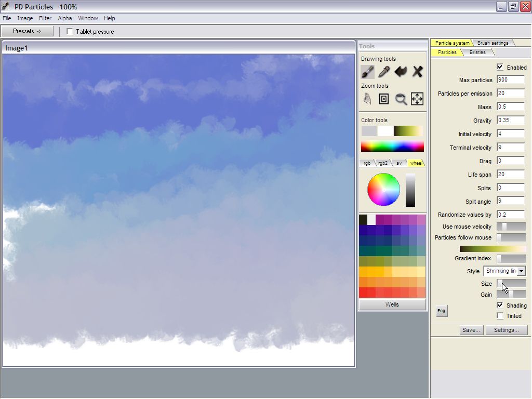Image resolution: width=532 pixels, height=399 pixels.
Task: Click the Max particles input field
Action: click(x=511, y=80)
